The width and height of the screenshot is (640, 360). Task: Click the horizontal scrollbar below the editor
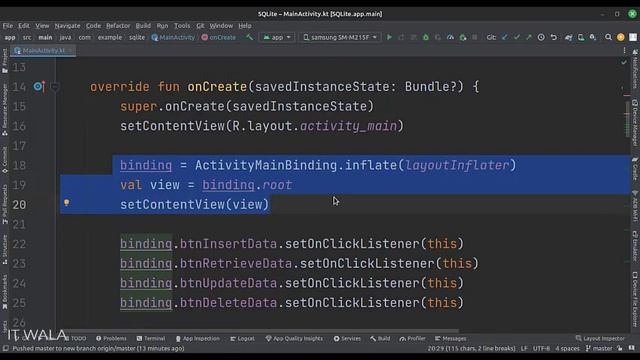[261, 331]
